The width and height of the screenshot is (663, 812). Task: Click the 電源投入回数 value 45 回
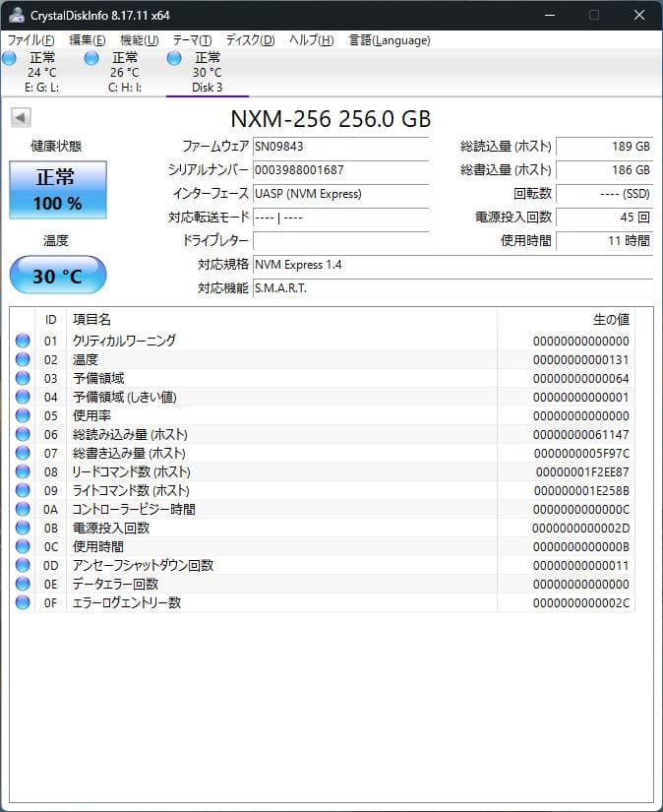(x=605, y=218)
